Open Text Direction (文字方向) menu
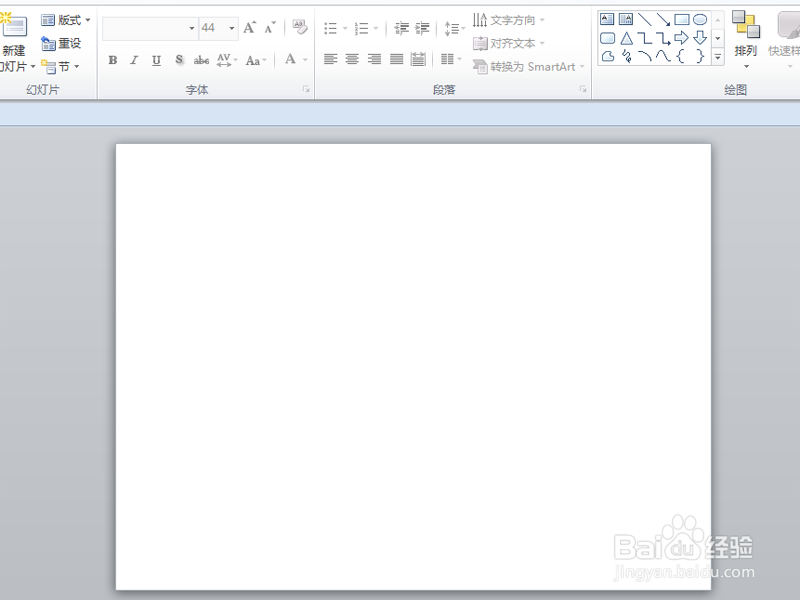Image resolution: width=800 pixels, height=600 pixels. pos(509,20)
